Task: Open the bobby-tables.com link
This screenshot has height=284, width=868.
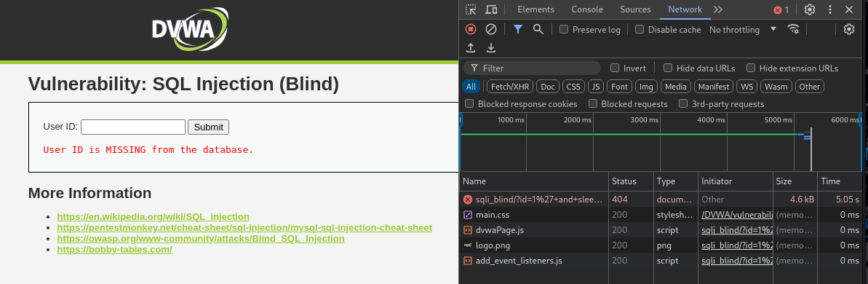Action: click(x=114, y=250)
